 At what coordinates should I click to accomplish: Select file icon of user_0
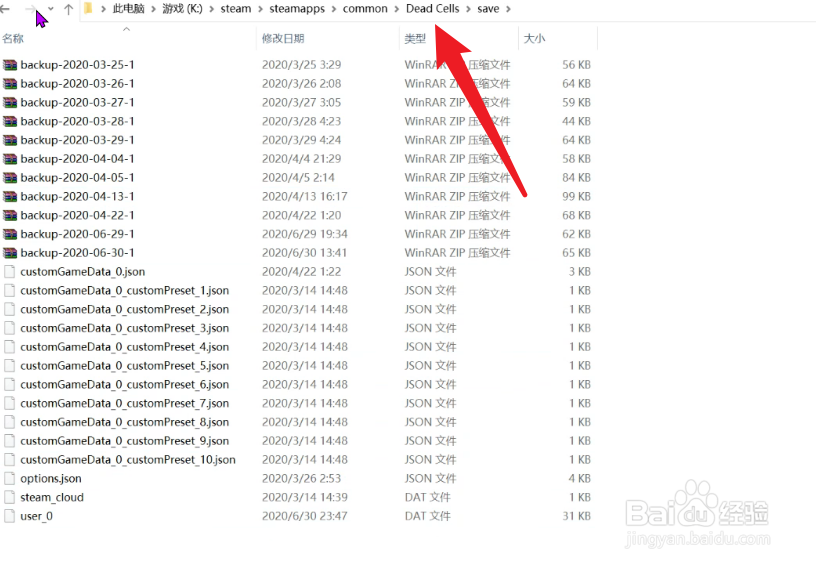tap(9, 516)
